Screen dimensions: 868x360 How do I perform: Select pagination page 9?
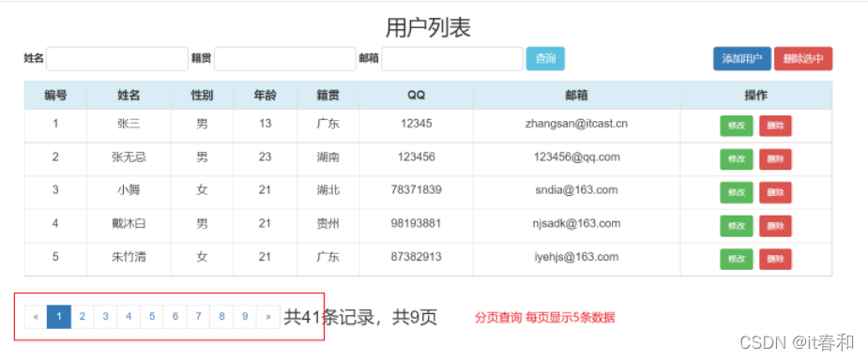click(x=245, y=317)
